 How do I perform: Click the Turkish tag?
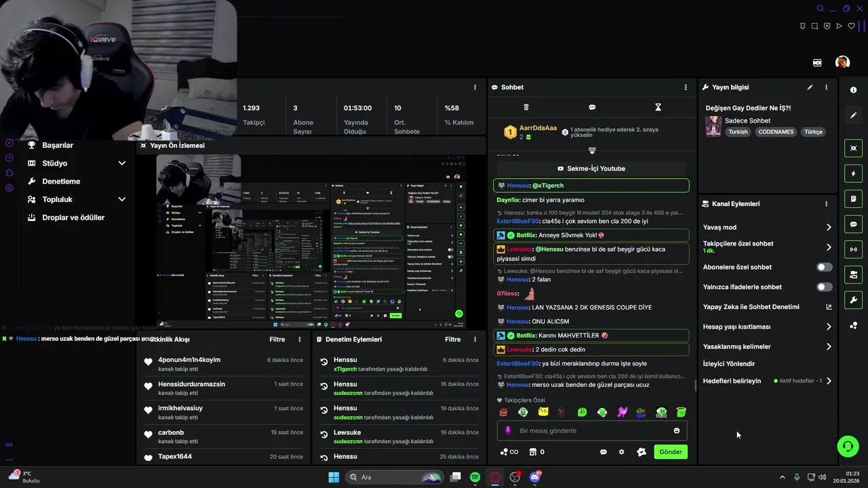738,132
